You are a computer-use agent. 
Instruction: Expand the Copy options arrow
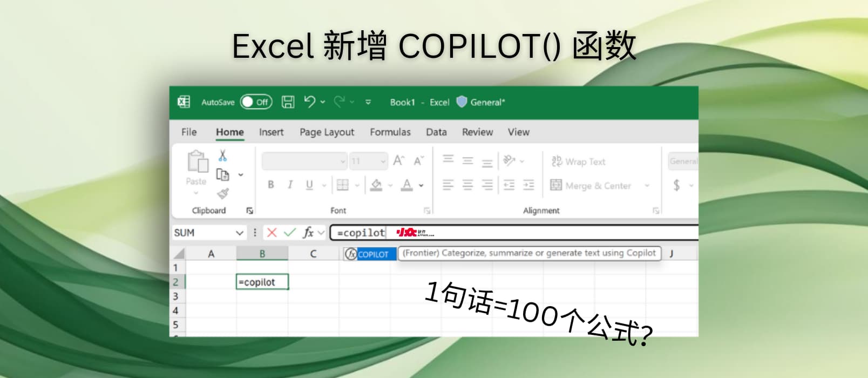pyautogui.click(x=241, y=174)
